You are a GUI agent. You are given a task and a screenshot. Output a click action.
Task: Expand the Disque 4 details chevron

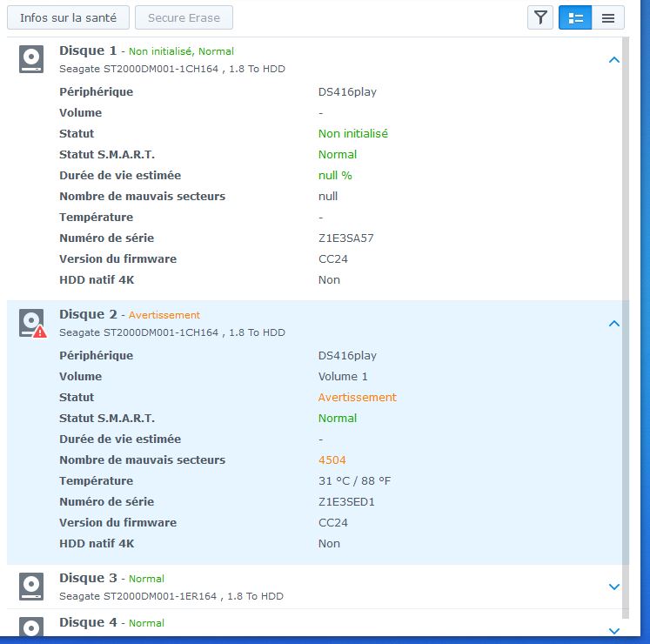[x=614, y=631]
